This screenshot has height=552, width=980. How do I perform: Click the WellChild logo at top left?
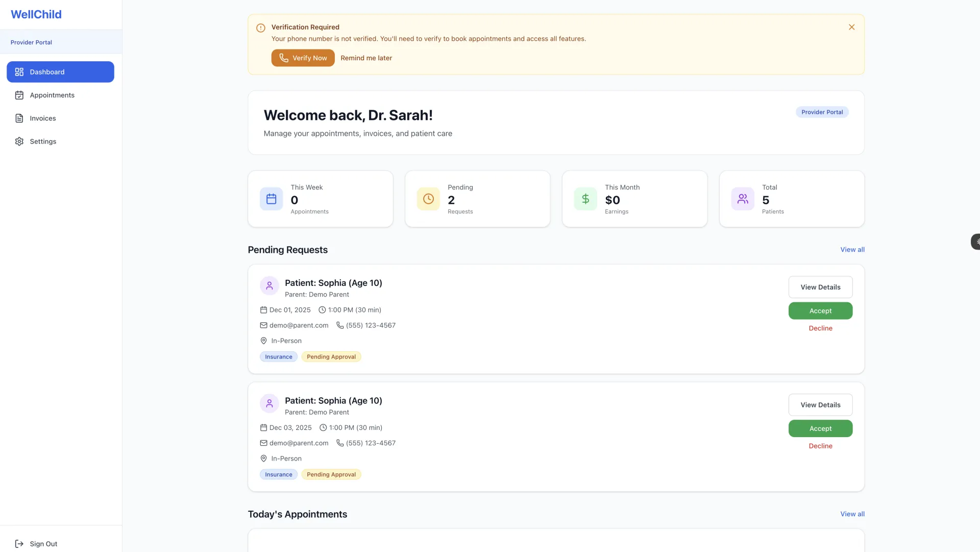tap(36, 14)
